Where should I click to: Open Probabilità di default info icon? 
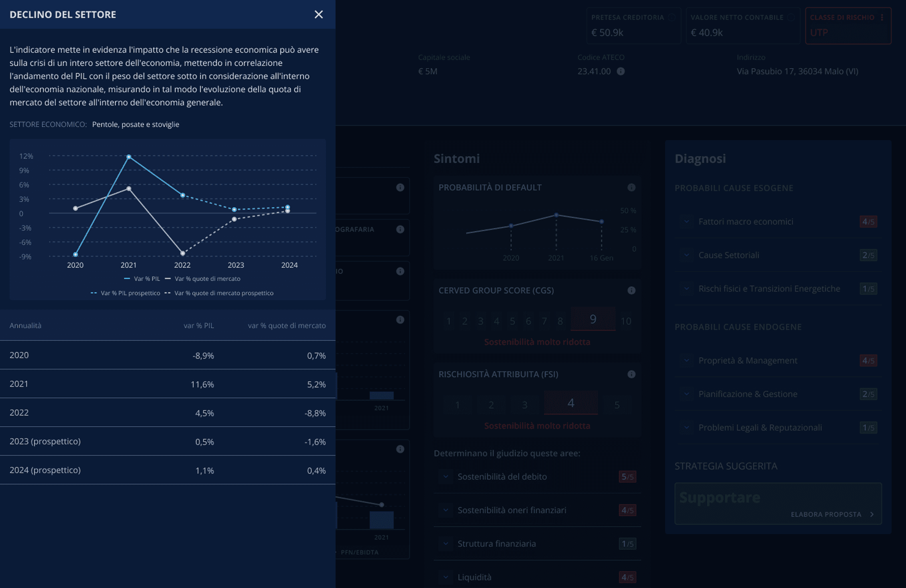coord(631,188)
